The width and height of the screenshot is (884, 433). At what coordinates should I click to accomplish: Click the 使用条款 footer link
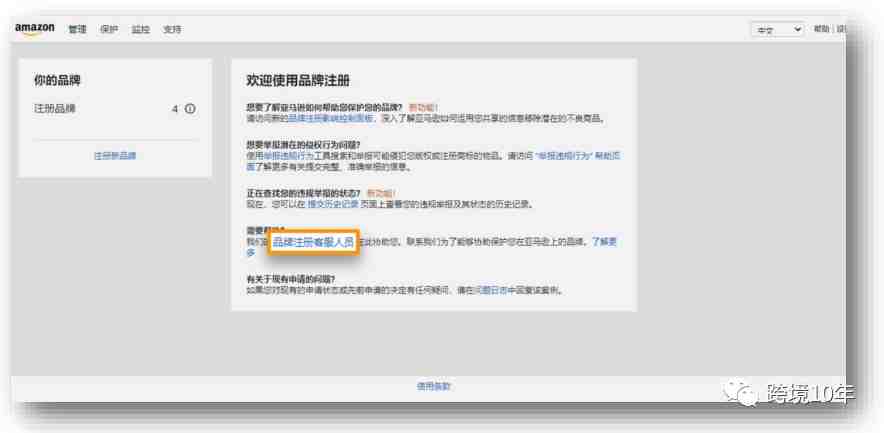434,386
